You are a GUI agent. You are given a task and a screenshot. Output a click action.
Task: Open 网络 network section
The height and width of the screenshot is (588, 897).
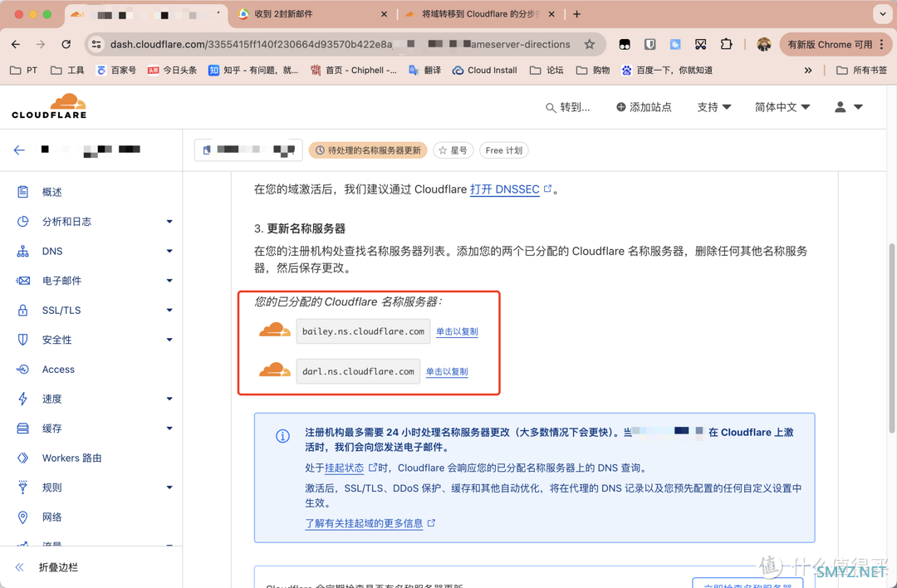click(51, 517)
